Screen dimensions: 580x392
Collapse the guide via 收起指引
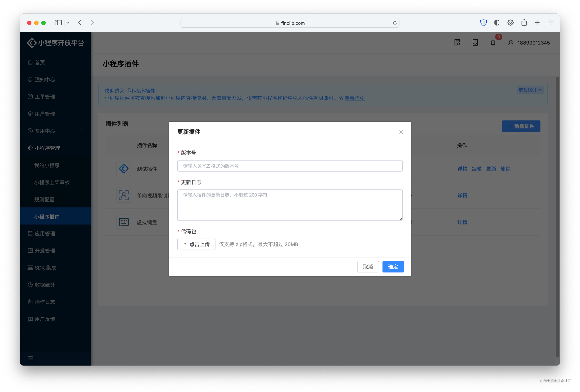pyautogui.click(x=530, y=90)
